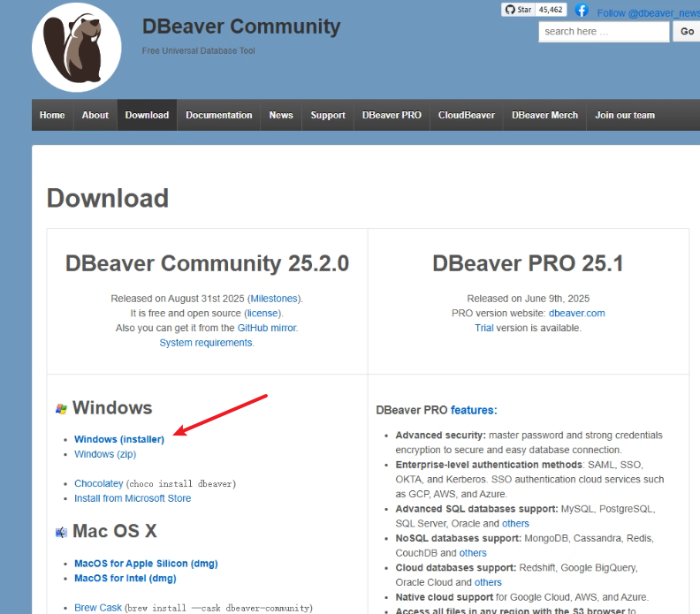Click the Free Universal Database Tool tagline

[198, 51]
